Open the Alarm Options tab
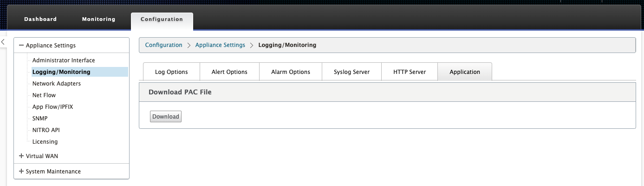Screen dimensions: 644x186 291,72
